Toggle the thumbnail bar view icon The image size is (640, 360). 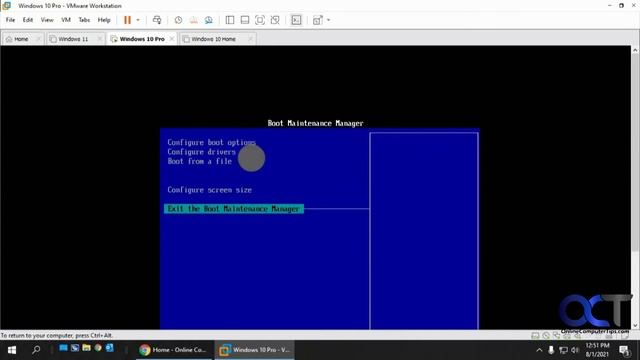(x=245, y=20)
